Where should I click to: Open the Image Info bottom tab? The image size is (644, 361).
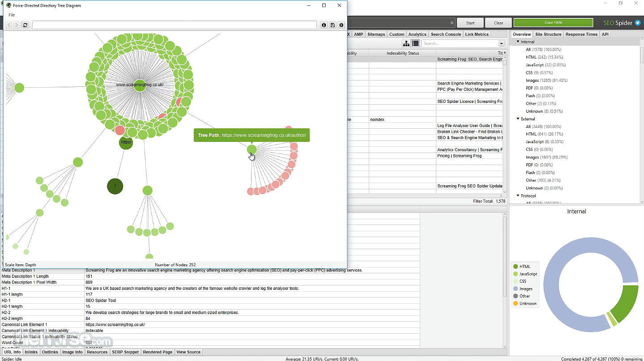pyautogui.click(x=73, y=352)
